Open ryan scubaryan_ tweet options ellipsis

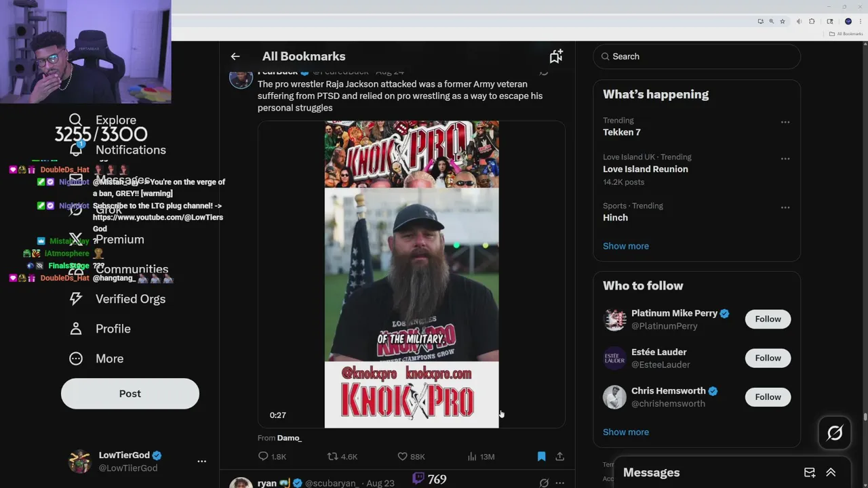[560, 483]
